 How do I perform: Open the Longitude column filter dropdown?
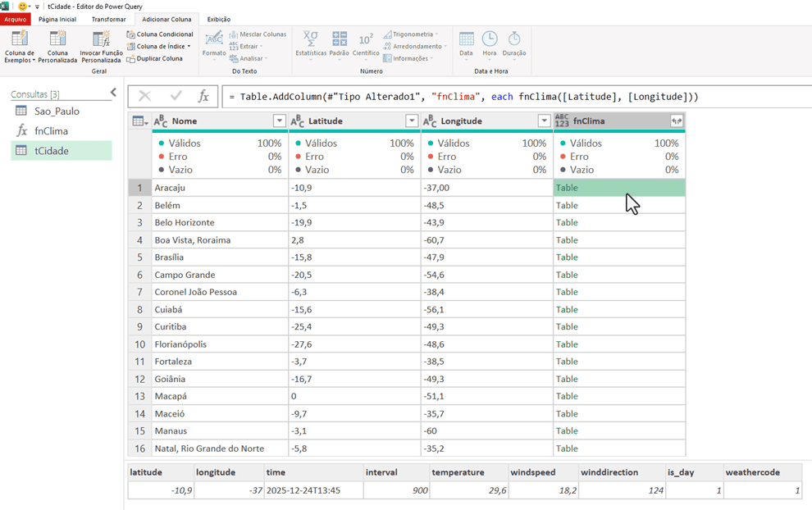[x=544, y=121]
